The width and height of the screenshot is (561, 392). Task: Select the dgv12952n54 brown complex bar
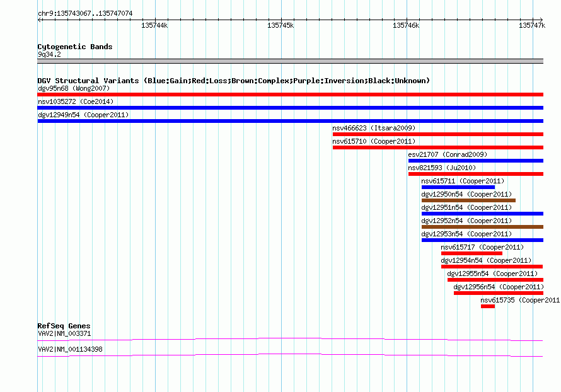click(x=482, y=227)
